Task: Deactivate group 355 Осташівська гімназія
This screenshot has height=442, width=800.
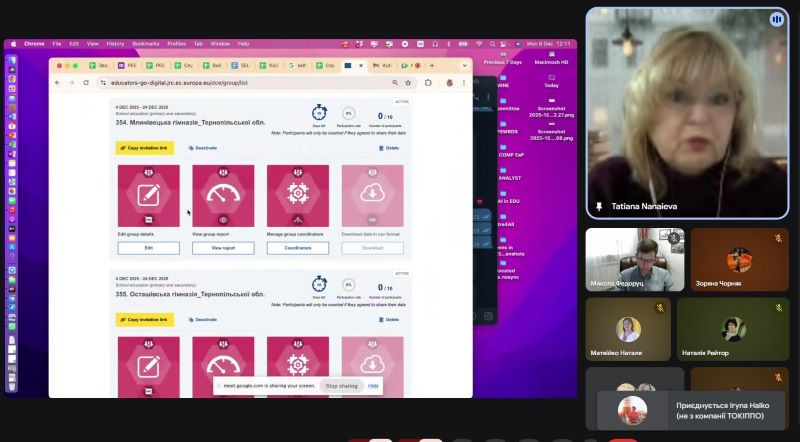Action: coord(202,319)
